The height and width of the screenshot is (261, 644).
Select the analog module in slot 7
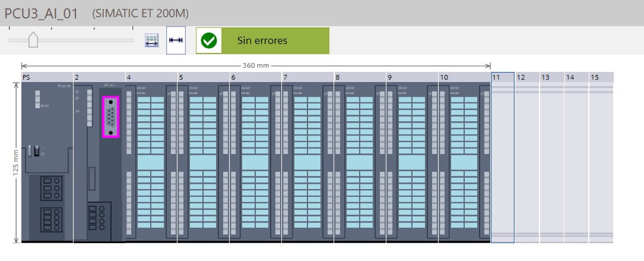tap(307, 162)
